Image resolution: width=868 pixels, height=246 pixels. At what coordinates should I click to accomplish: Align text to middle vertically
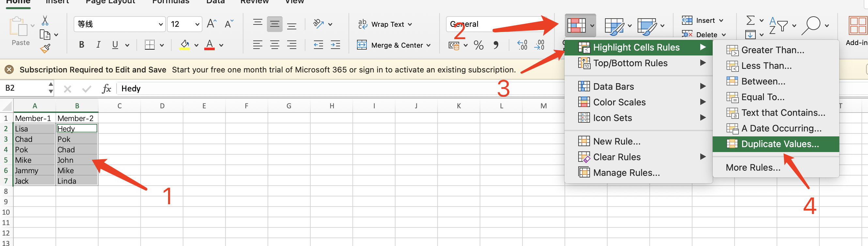pyautogui.click(x=275, y=24)
